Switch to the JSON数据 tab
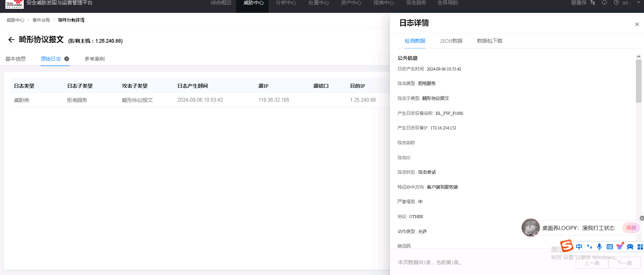This screenshot has width=644, height=275. (x=451, y=41)
